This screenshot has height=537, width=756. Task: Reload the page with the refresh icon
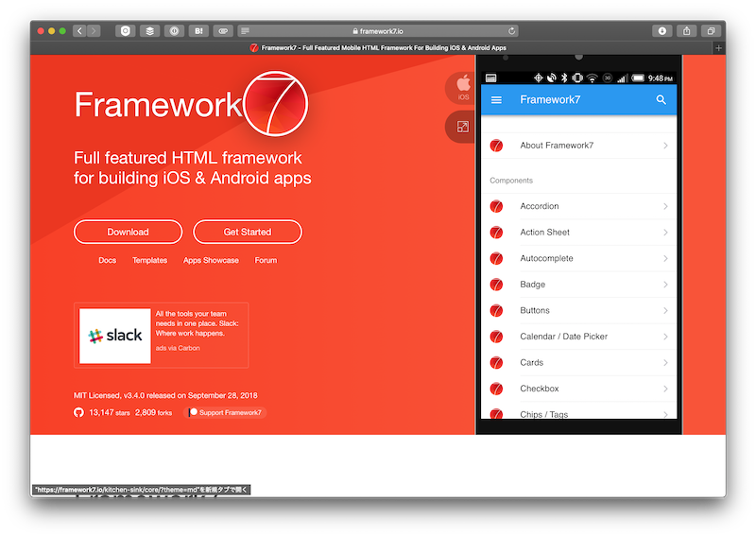511,31
